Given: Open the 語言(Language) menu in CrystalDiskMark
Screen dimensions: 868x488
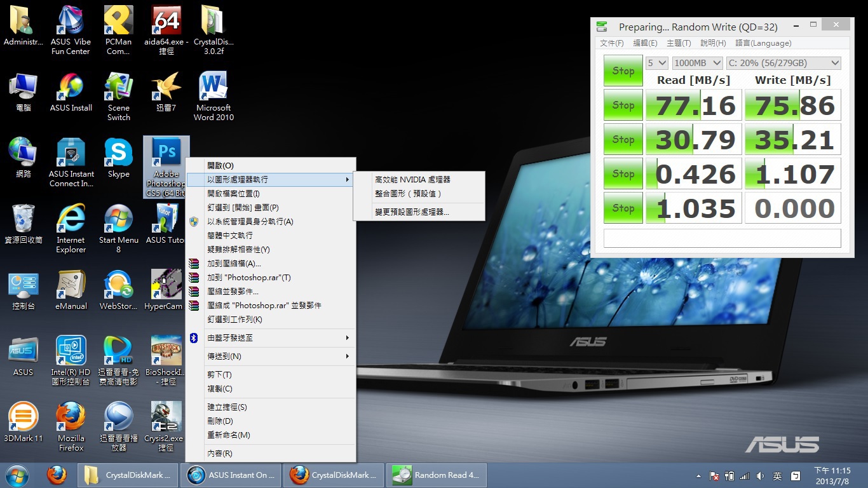Looking at the screenshot, I should (x=763, y=43).
